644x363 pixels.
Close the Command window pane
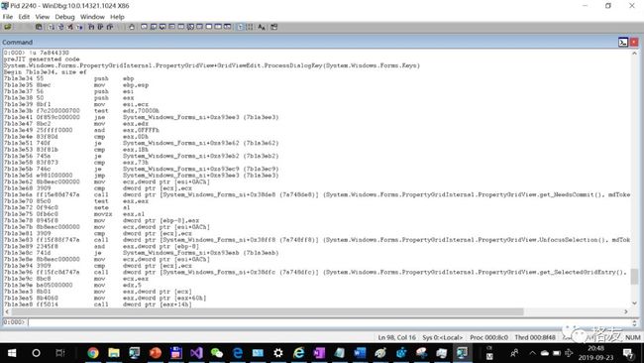point(634,42)
